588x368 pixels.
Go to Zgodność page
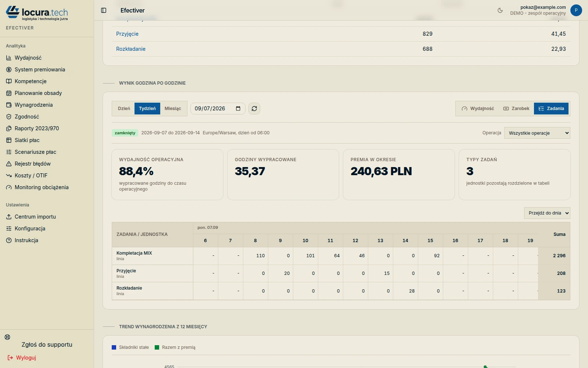tap(47, 117)
